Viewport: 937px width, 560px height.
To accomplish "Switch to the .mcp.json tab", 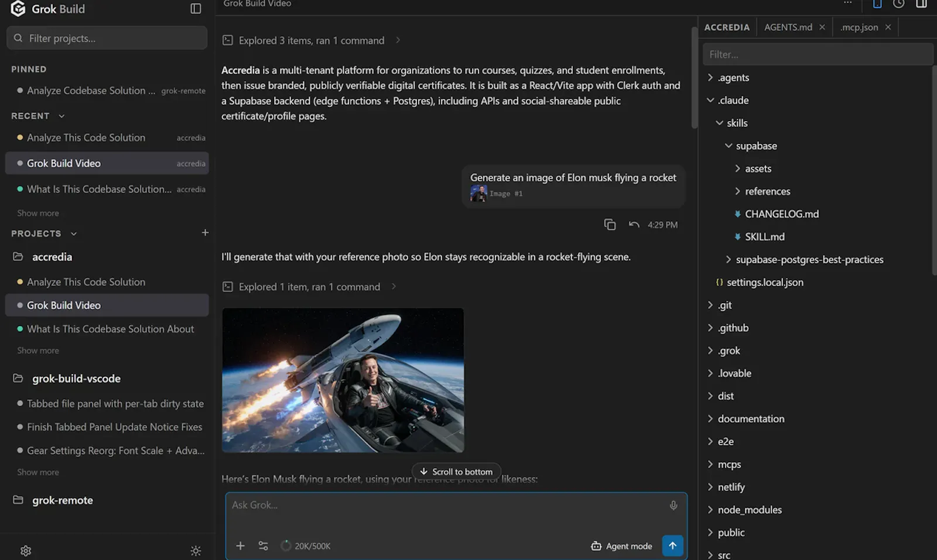I will click(x=859, y=28).
